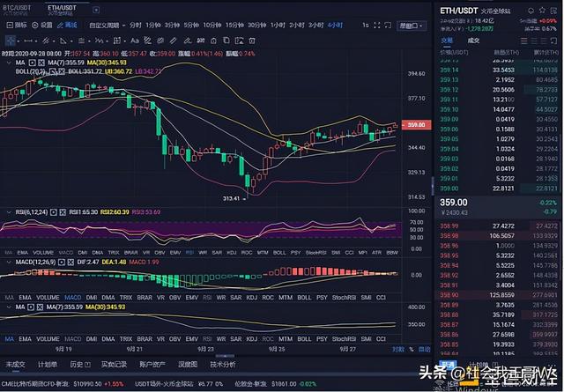
Task: Click the brush icon in the drawing toolbar
Action: coord(187,41)
